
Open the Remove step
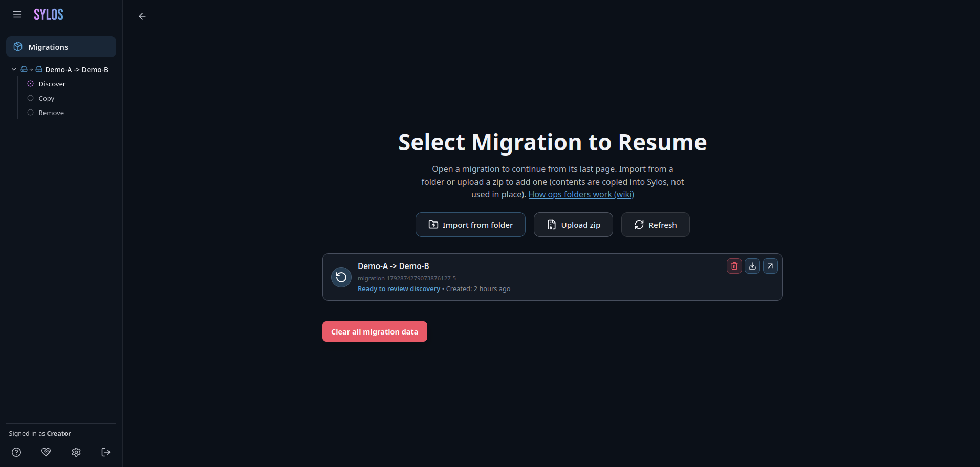pos(51,113)
